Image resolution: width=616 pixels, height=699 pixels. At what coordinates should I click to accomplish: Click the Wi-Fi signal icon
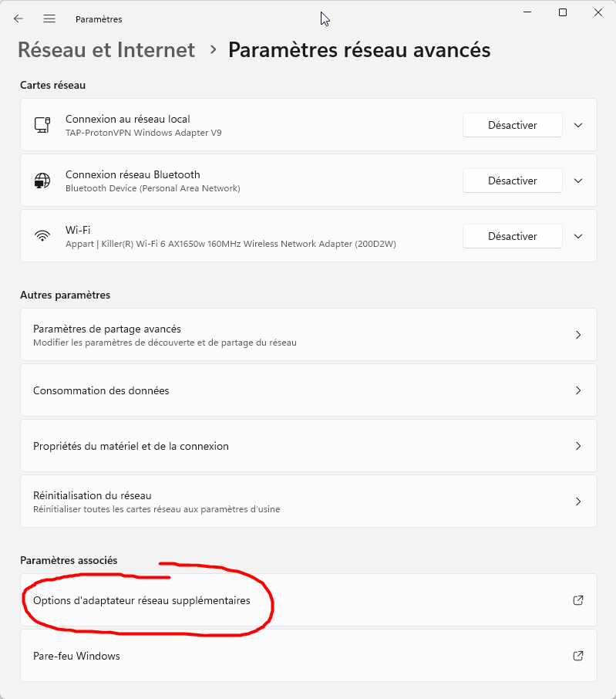point(42,236)
